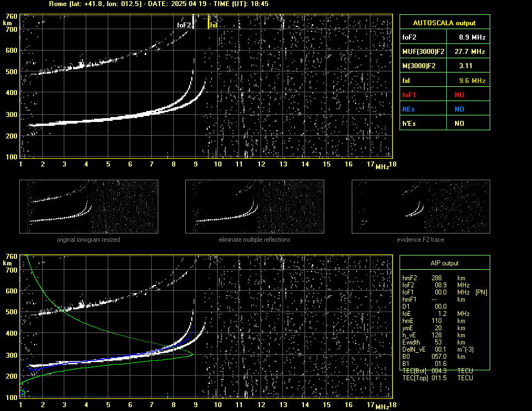Select the [PN] tag in AIP output
Image resolution: width=532 pixels, height=411 pixels.
pyautogui.click(x=481, y=292)
